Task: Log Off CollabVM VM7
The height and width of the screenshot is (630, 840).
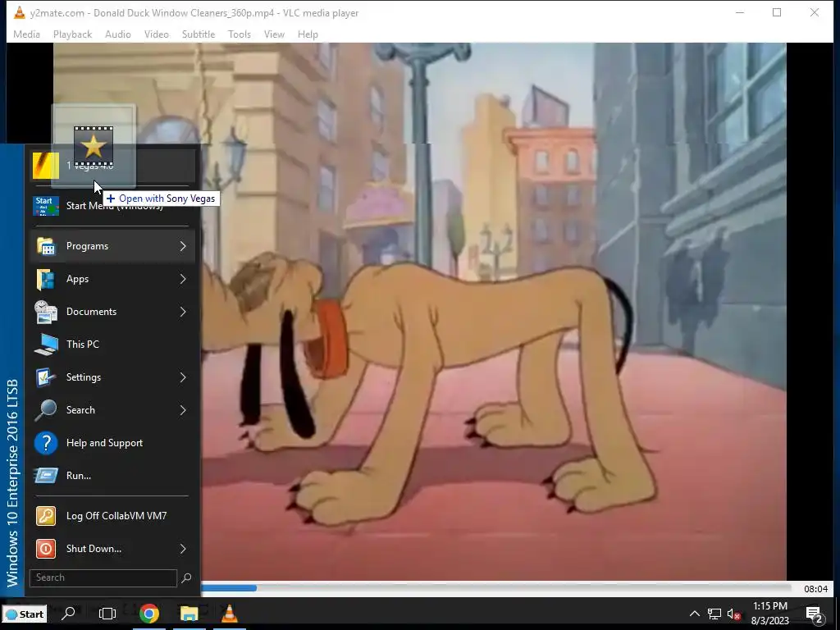Action: tap(113, 516)
